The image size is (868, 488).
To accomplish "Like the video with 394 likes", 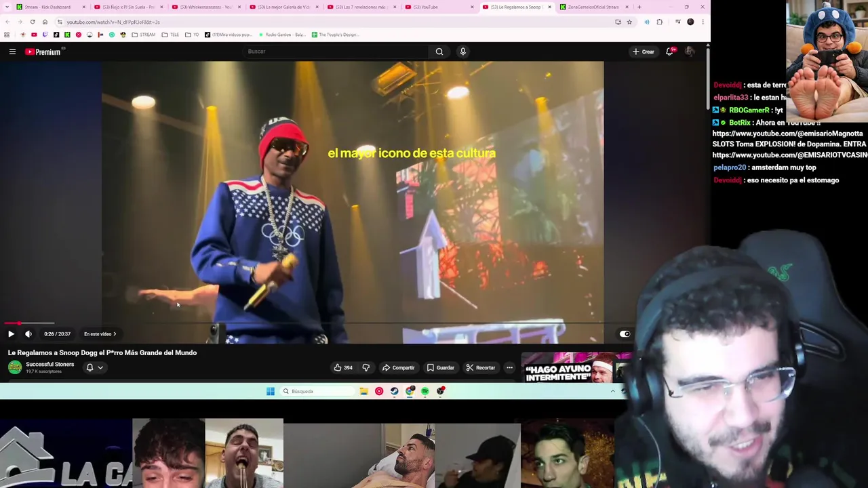I will [x=342, y=367].
